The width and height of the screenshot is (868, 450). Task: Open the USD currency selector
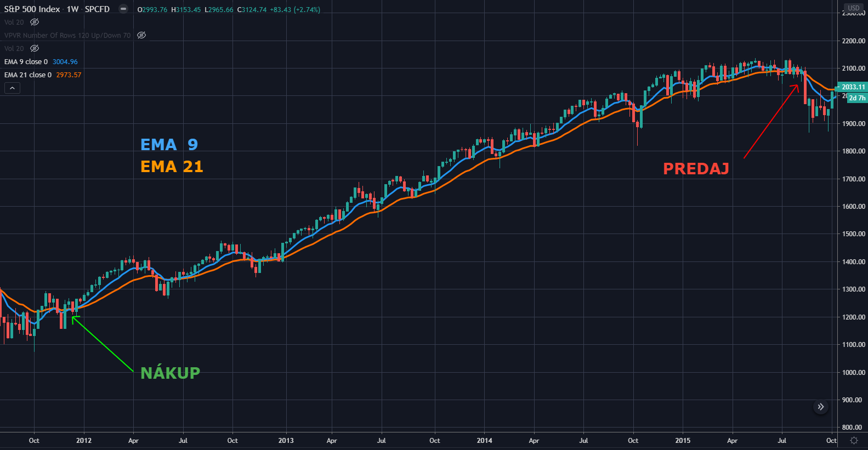click(x=854, y=8)
